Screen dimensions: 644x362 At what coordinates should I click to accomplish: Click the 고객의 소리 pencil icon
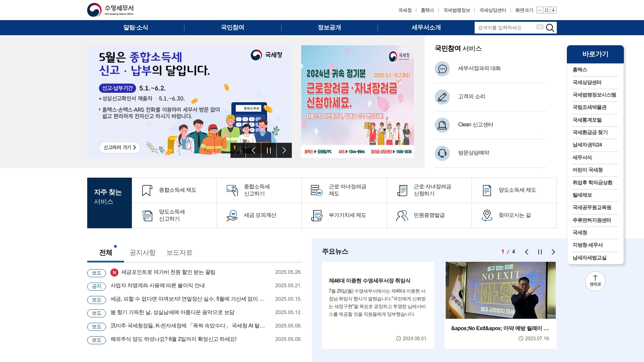[442, 97]
